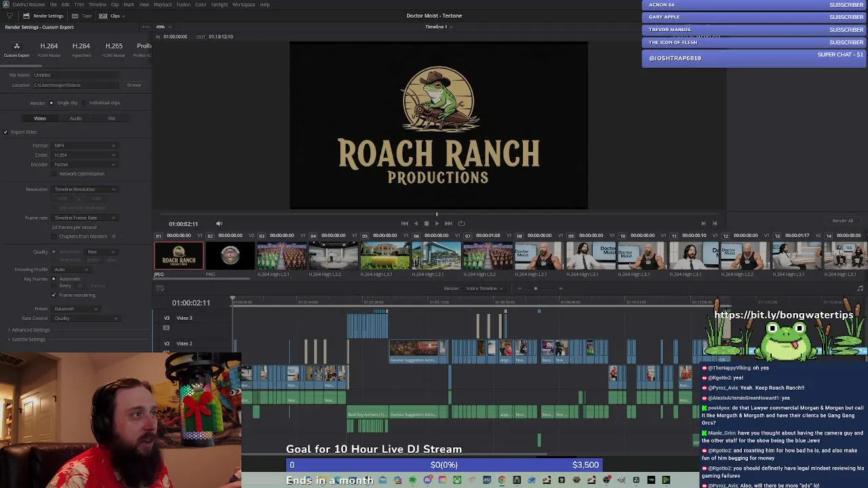Open the Clips toolbar dropdown
Image resolution: width=868 pixels, height=488 pixels.
point(113,16)
